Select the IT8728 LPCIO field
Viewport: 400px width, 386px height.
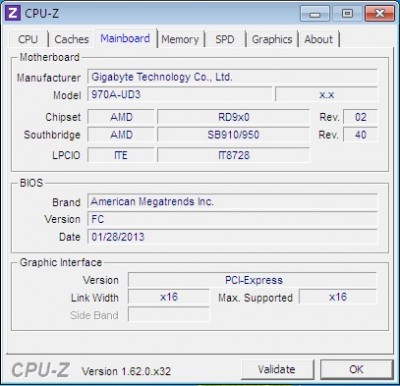click(x=233, y=155)
